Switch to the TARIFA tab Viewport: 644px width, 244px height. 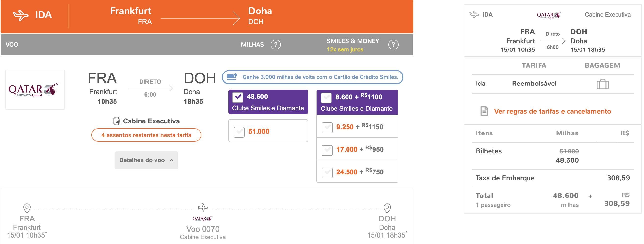coord(534,65)
